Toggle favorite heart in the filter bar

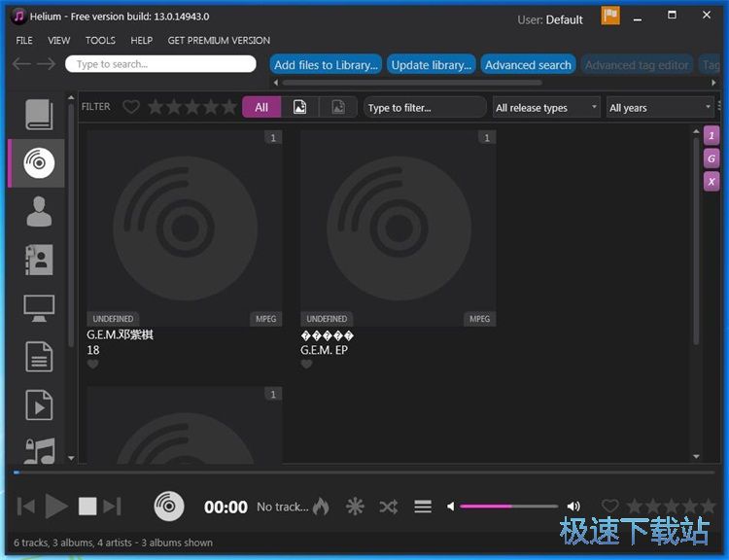(131, 107)
